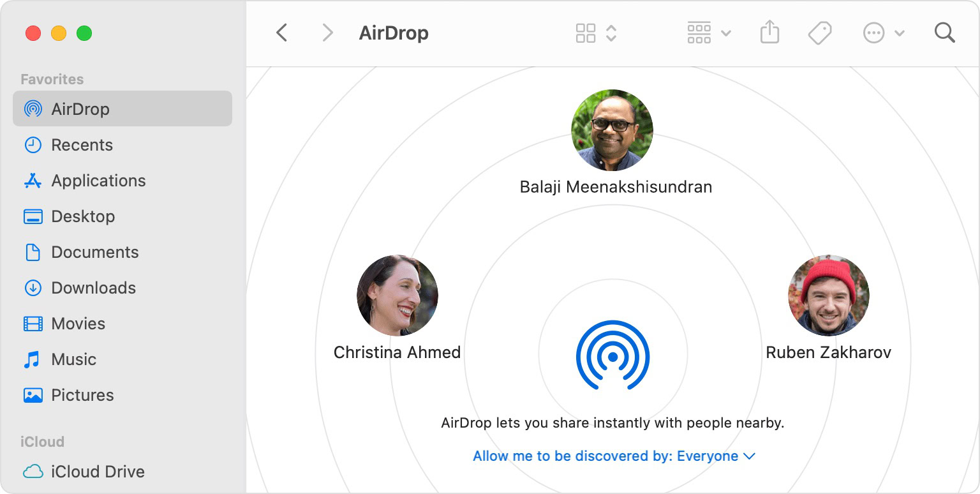Open the search magnifier
980x494 pixels.
pos(944,33)
